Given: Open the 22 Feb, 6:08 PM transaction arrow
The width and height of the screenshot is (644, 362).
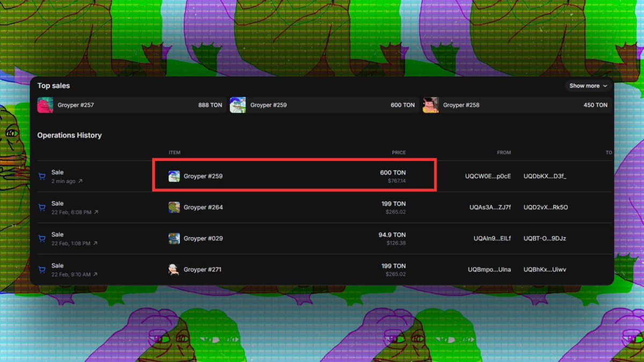Looking at the screenshot, I should click(x=97, y=212).
